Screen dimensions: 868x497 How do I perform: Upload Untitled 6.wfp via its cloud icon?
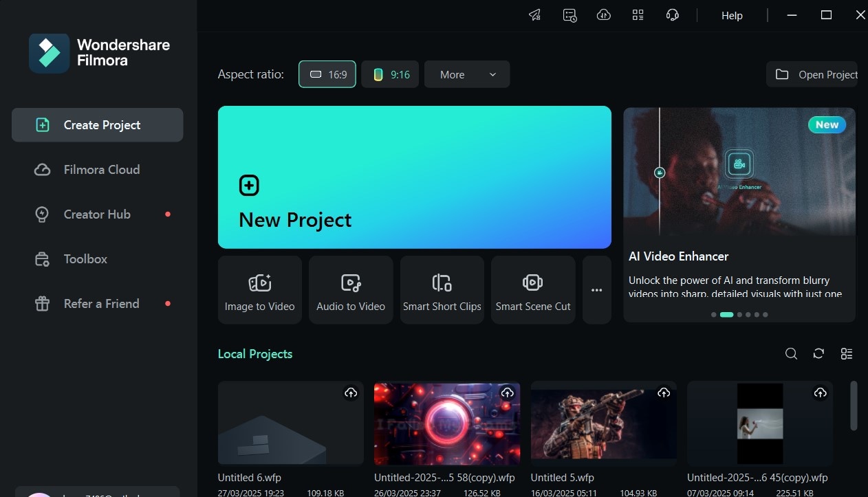(351, 393)
